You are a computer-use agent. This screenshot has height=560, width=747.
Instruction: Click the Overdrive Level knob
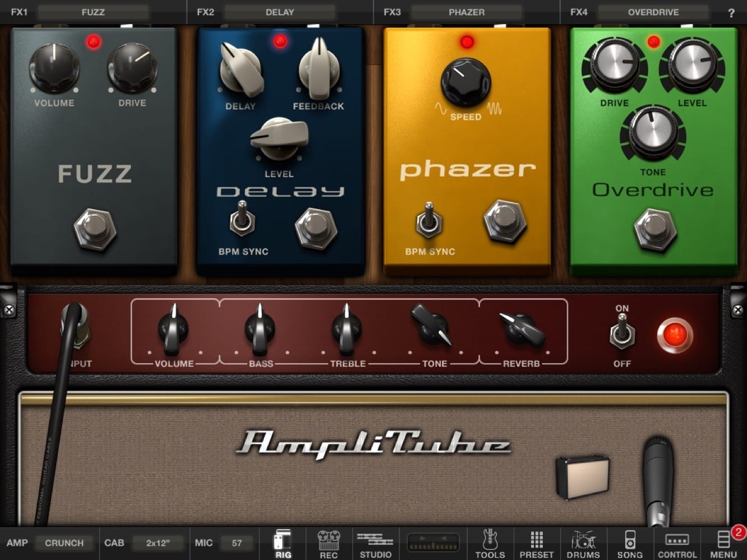691,66
